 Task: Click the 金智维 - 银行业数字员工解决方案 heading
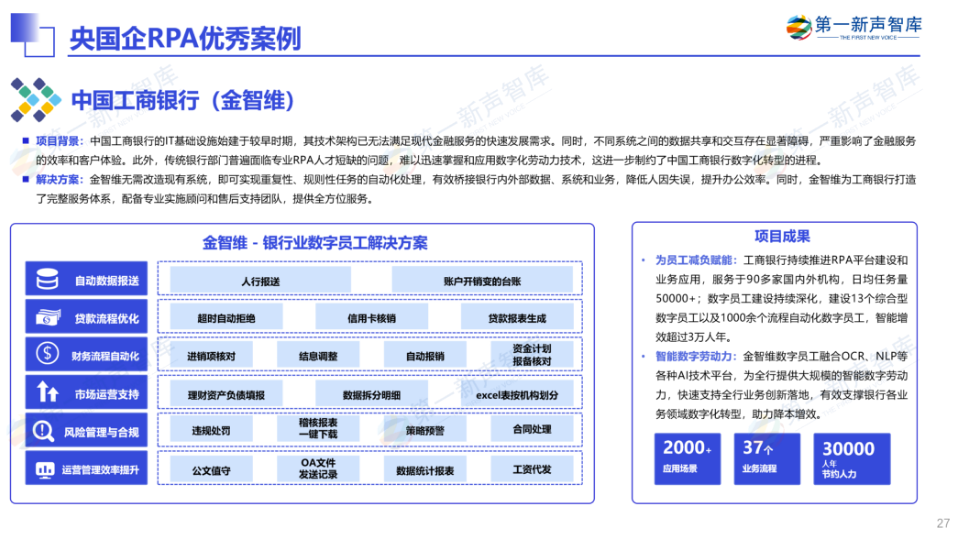[315, 243]
